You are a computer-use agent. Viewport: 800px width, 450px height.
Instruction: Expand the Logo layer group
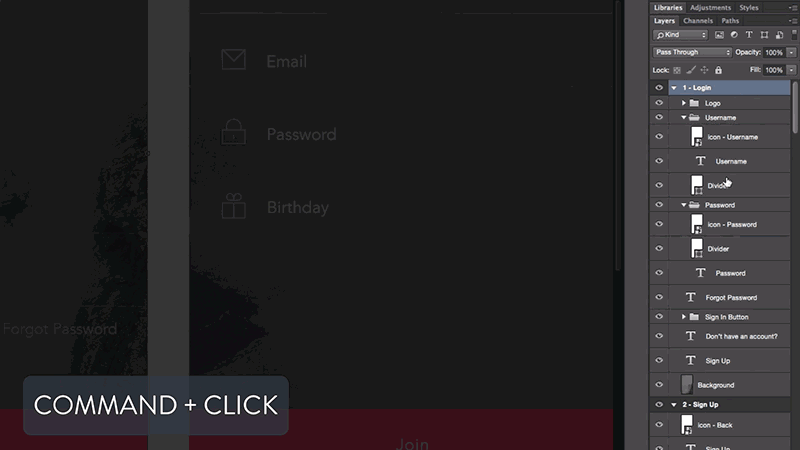[x=684, y=103]
